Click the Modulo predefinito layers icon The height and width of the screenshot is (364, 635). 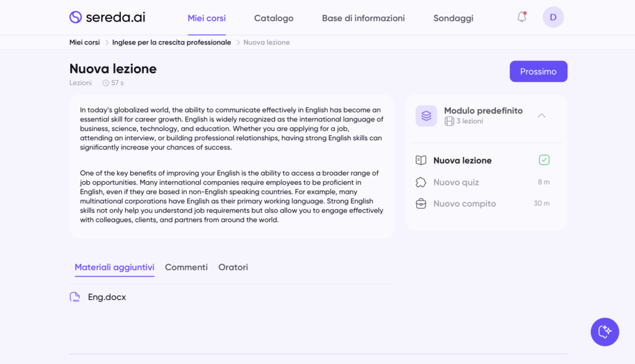coord(426,116)
